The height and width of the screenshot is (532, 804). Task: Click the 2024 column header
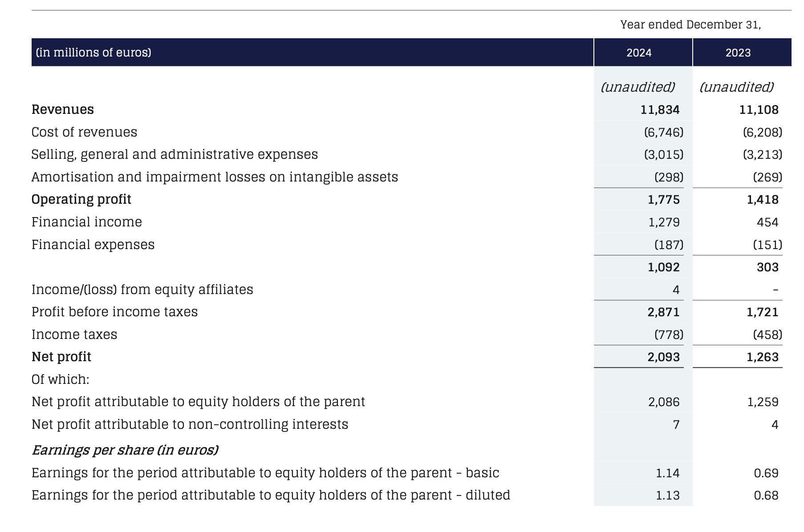pos(639,53)
